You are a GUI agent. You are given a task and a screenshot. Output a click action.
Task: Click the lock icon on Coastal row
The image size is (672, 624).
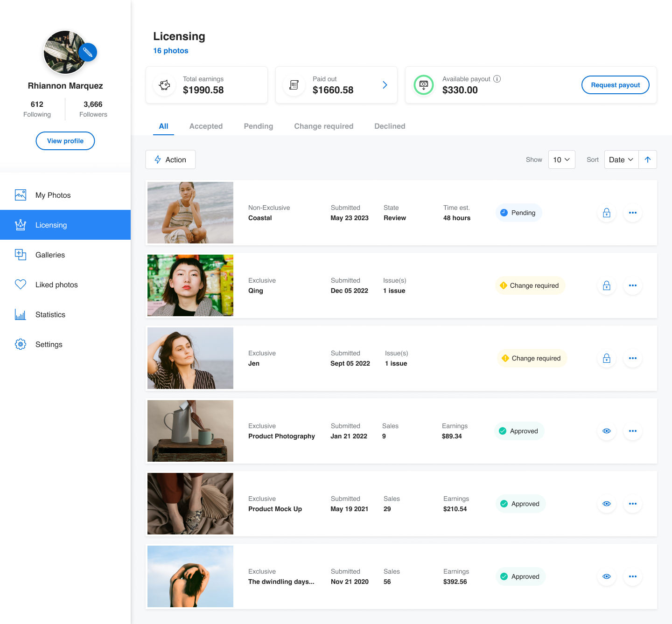607,213
